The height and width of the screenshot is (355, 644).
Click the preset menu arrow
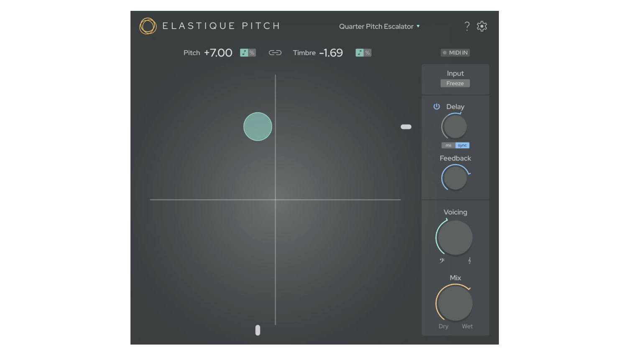pos(418,26)
